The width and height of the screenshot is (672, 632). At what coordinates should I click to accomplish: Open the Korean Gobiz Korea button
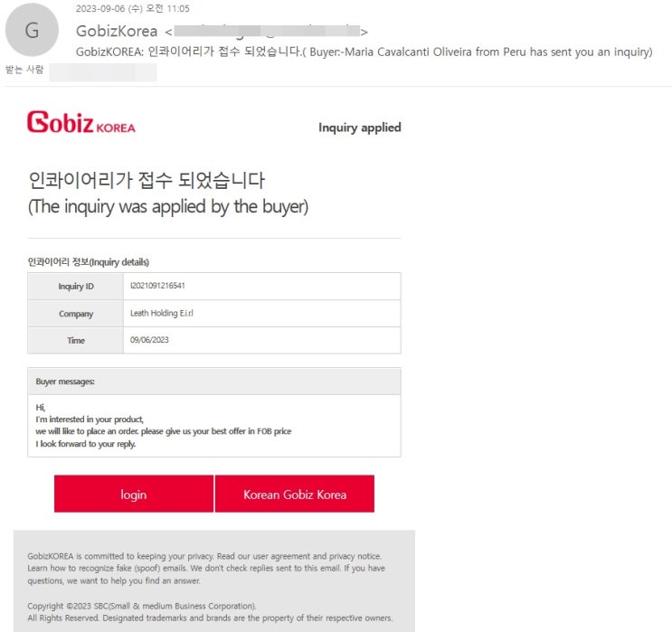pos(295,494)
